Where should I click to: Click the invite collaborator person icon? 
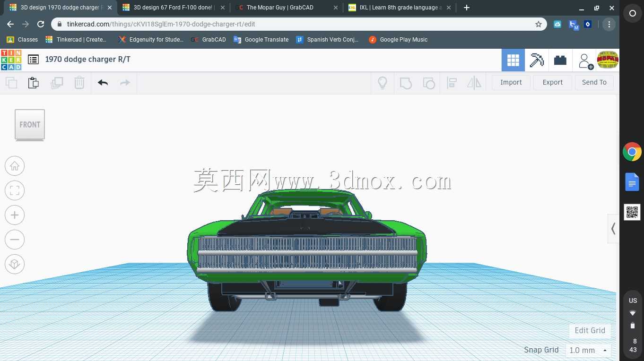pos(585,60)
